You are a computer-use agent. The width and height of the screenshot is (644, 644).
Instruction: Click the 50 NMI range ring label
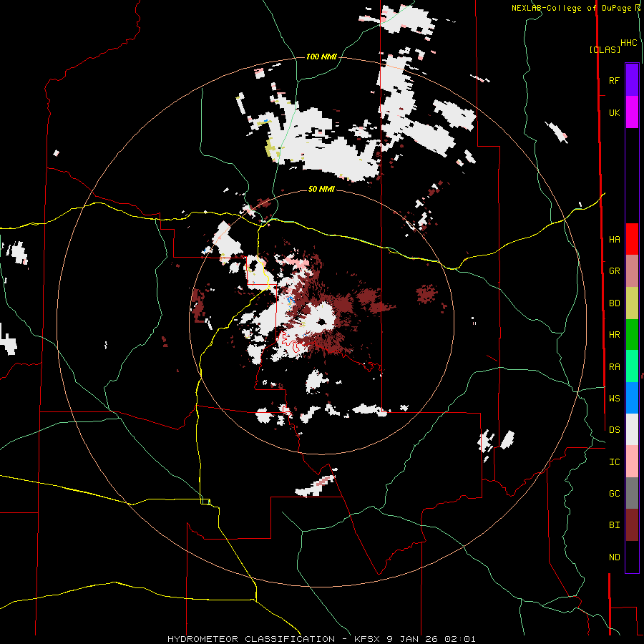(x=321, y=189)
